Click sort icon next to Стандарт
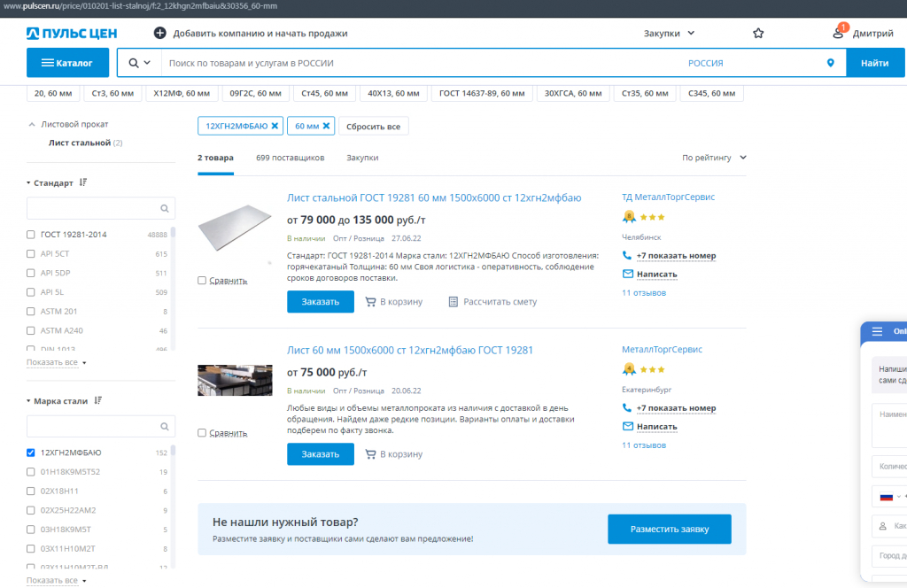This screenshot has width=907, height=588. point(83,182)
